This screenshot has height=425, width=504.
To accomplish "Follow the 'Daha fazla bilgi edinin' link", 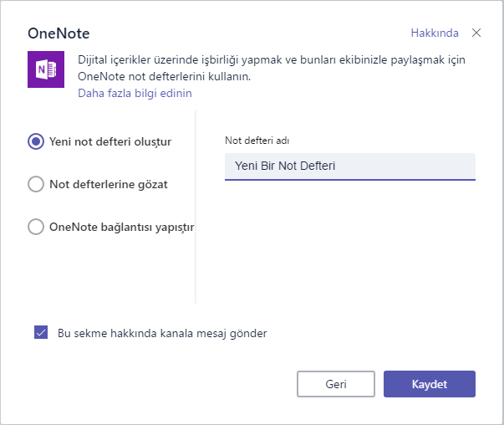I will (135, 93).
